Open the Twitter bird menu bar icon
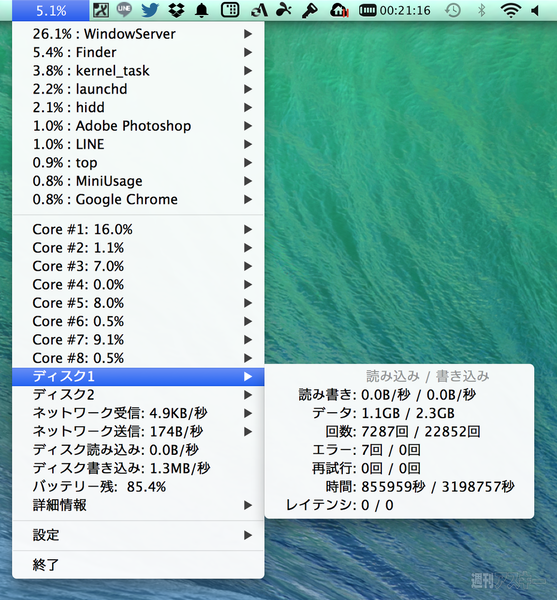The image size is (557, 600). coord(150,10)
